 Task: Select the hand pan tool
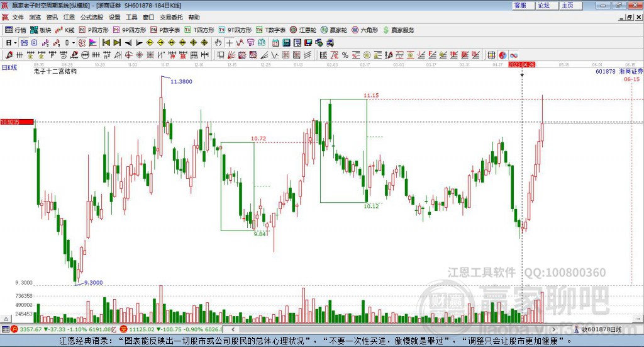pyautogui.click(x=218, y=43)
